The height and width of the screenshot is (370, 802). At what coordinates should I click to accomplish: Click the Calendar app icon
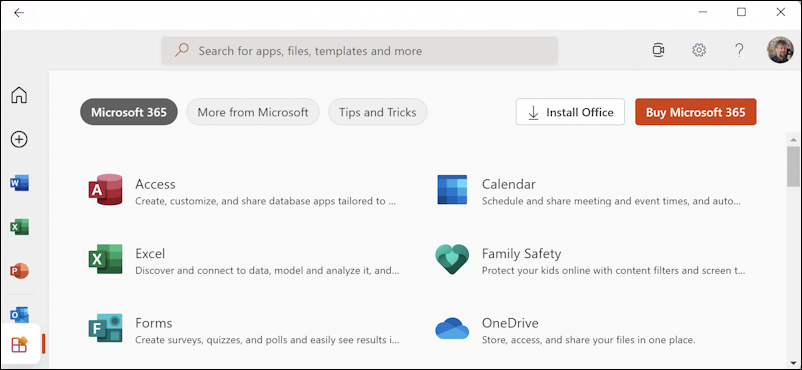point(452,189)
